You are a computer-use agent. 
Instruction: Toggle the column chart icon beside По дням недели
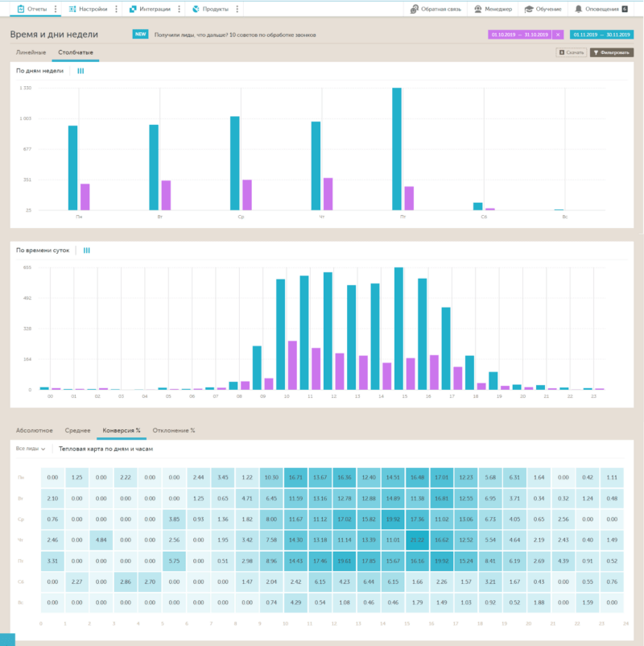point(80,71)
